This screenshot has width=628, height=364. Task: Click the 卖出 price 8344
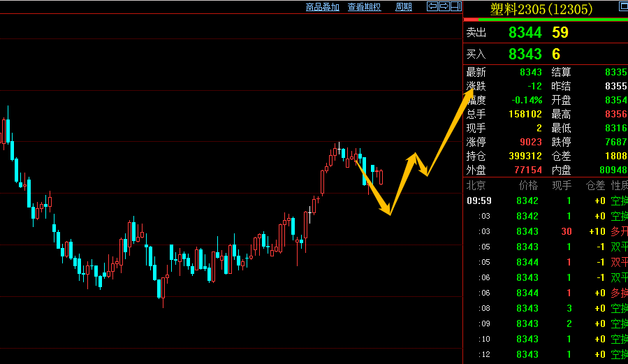[x=525, y=32]
